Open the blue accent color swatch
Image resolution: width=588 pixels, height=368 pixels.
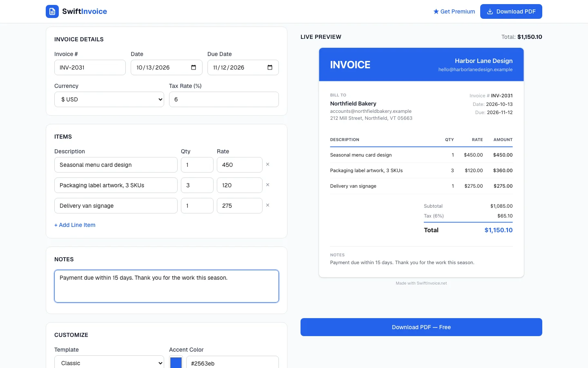tap(176, 363)
